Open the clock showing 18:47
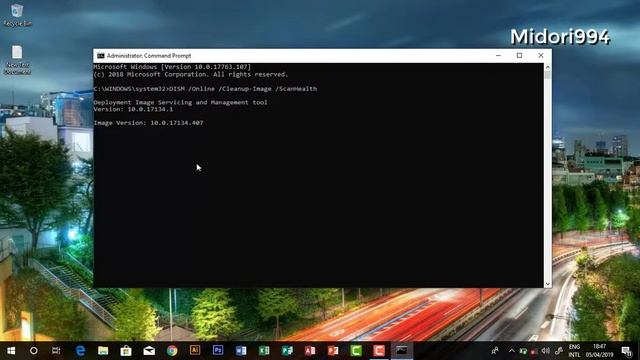The height and width of the screenshot is (360, 640). pos(599,351)
